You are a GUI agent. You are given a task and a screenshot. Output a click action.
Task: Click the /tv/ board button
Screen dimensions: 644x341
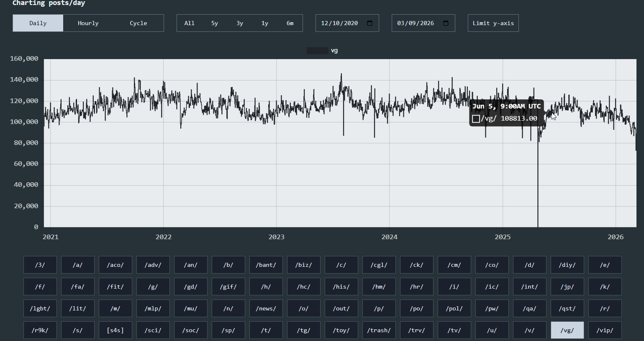454,330
